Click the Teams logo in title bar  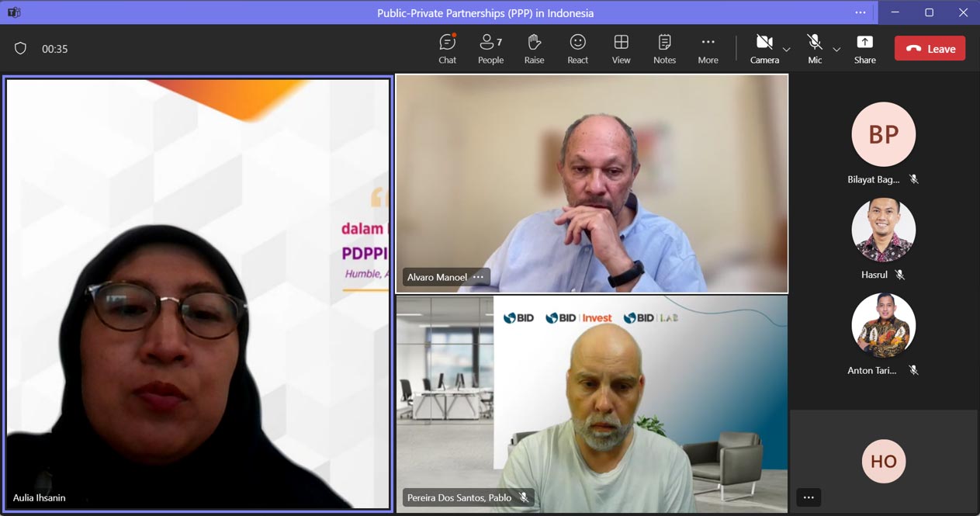point(14,12)
